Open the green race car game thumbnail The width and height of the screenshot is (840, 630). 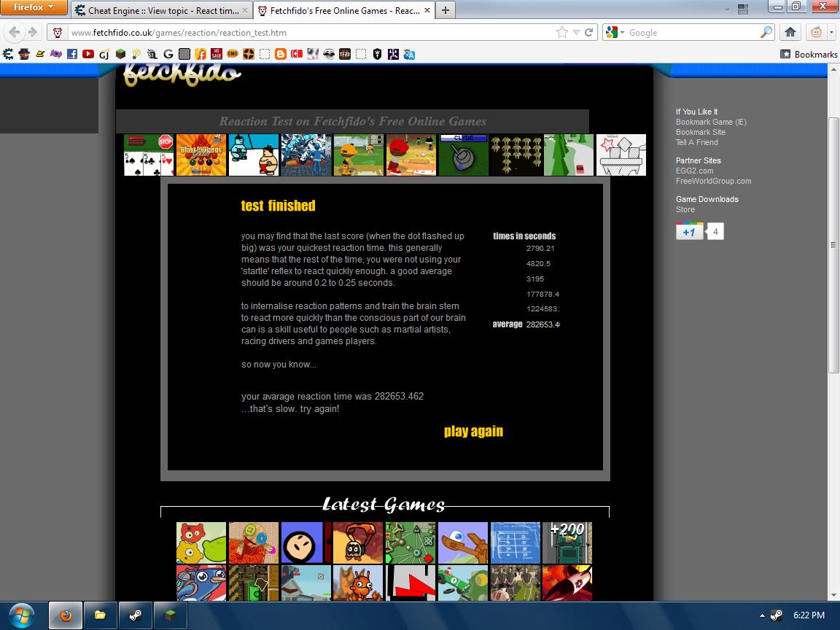[463, 583]
